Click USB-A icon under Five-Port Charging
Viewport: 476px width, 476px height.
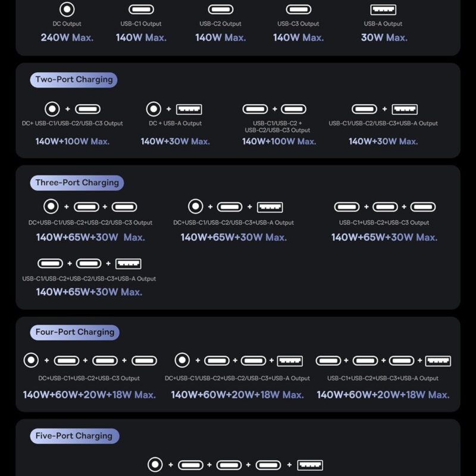tap(310, 465)
